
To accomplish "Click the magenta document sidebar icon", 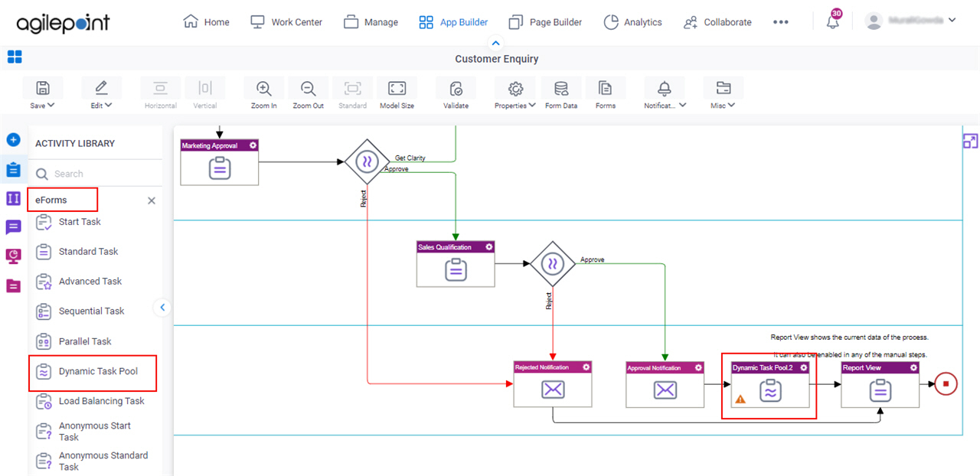I will coord(13,285).
